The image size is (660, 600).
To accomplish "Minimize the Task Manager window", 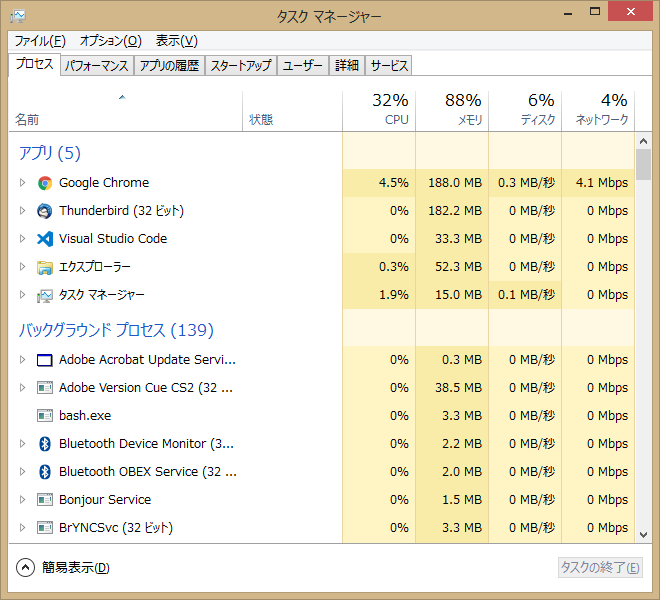I will pos(568,13).
